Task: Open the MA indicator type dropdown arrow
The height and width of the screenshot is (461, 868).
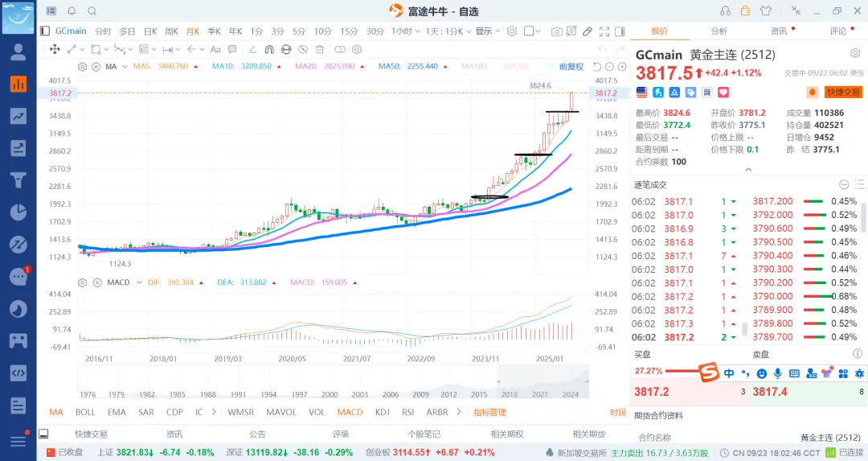Action: tap(125, 67)
